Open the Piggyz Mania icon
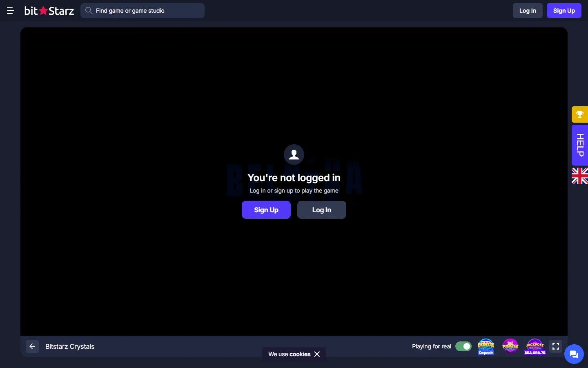Screen dimensions: 588x368 tap(510, 346)
